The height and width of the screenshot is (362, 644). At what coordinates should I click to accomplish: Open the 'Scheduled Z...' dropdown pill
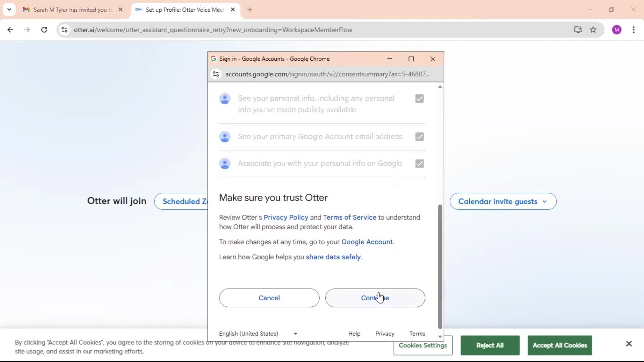pos(181,201)
